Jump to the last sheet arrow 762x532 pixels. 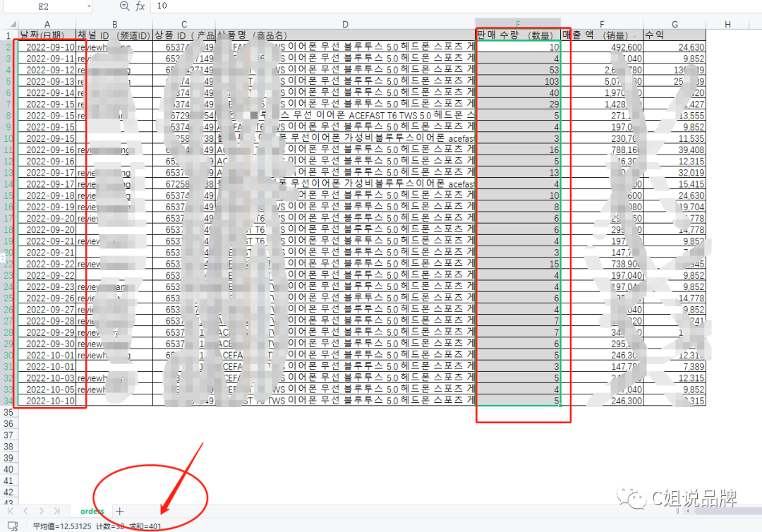click(57, 511)
